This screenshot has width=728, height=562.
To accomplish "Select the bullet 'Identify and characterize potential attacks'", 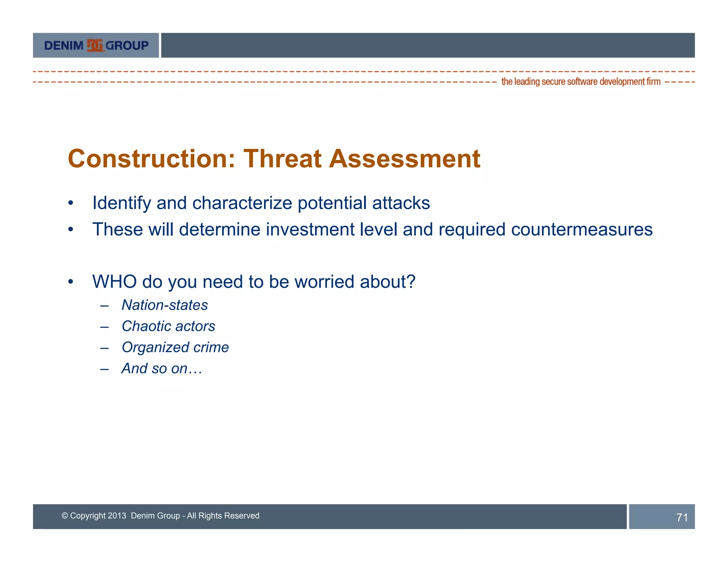I will tap(261, 203).
